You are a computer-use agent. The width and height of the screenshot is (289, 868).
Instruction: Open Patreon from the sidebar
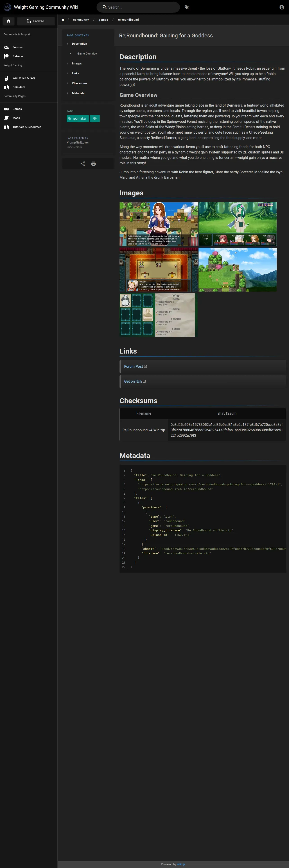pyautogui.click(x=18, y=56)
